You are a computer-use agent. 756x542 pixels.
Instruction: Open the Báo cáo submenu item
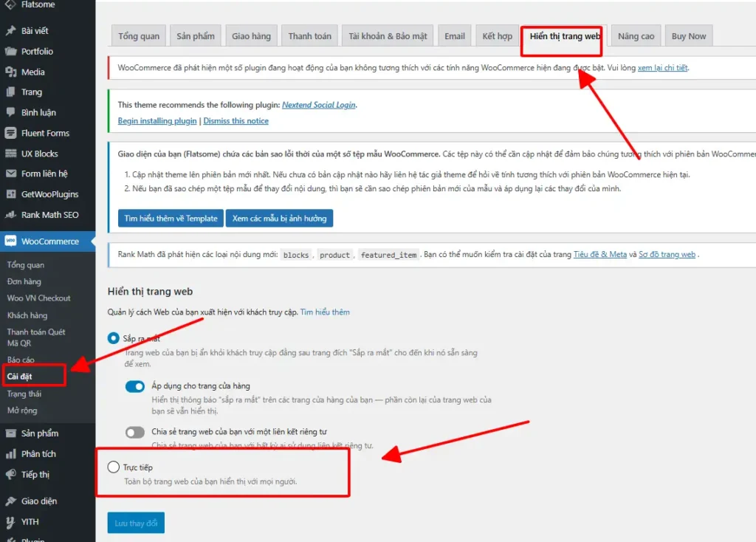click(x=21, y=360)
